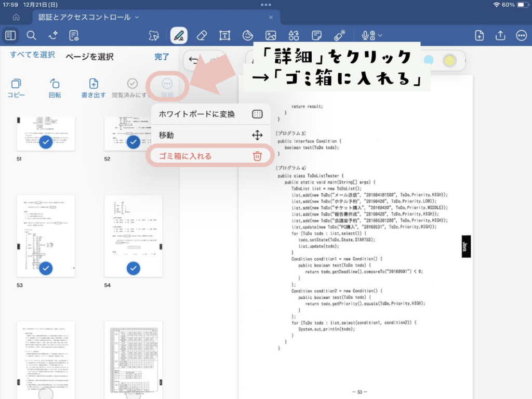This screenshot has height=399, width=532.
Task: Open the page 53 thumbnail
Action: [x=46, y=236]
